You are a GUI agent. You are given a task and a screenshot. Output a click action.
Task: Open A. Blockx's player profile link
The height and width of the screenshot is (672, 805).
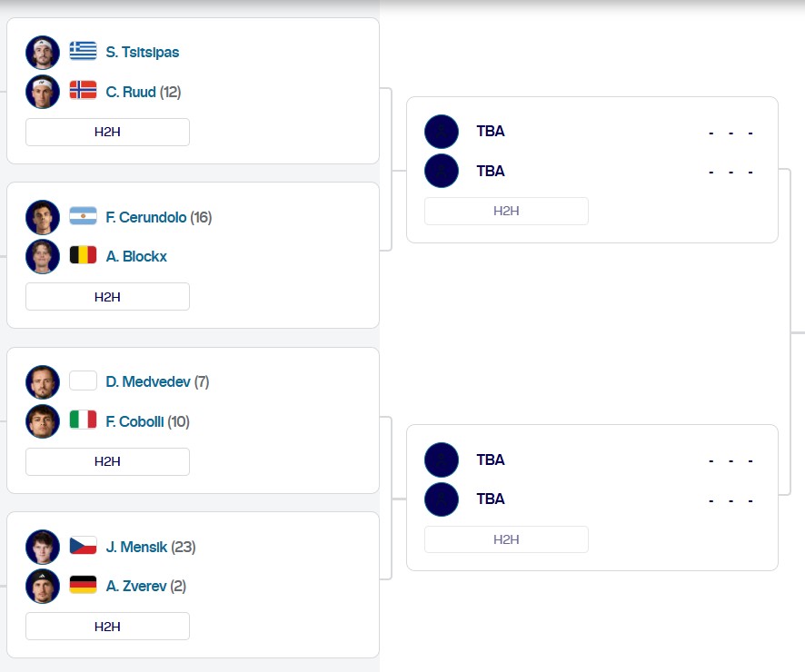pyautogui.click(x=136, y=256)
